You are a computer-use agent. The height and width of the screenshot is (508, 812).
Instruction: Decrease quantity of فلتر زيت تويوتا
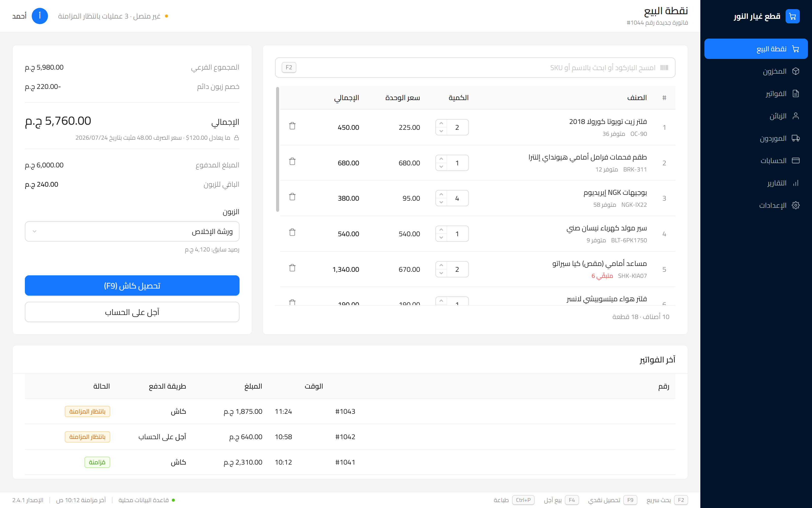click(x=441, y=131)
